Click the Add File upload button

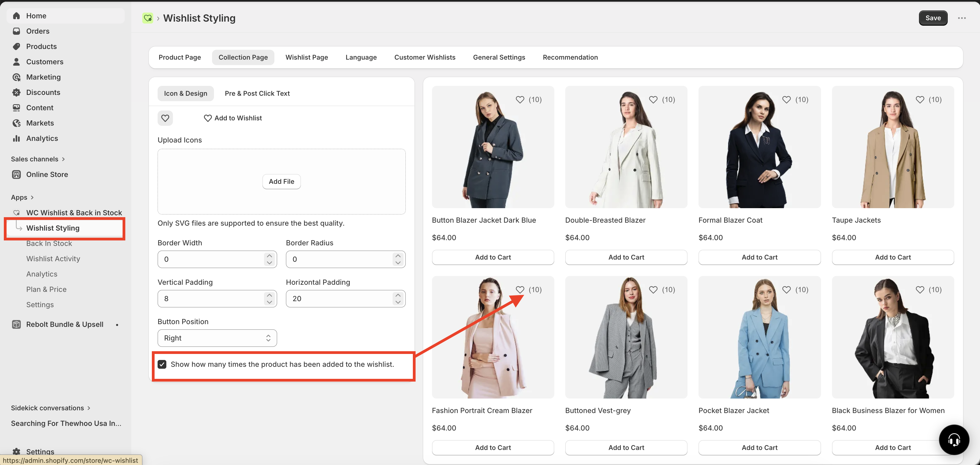pyautogui.click(x=281, y=181)
